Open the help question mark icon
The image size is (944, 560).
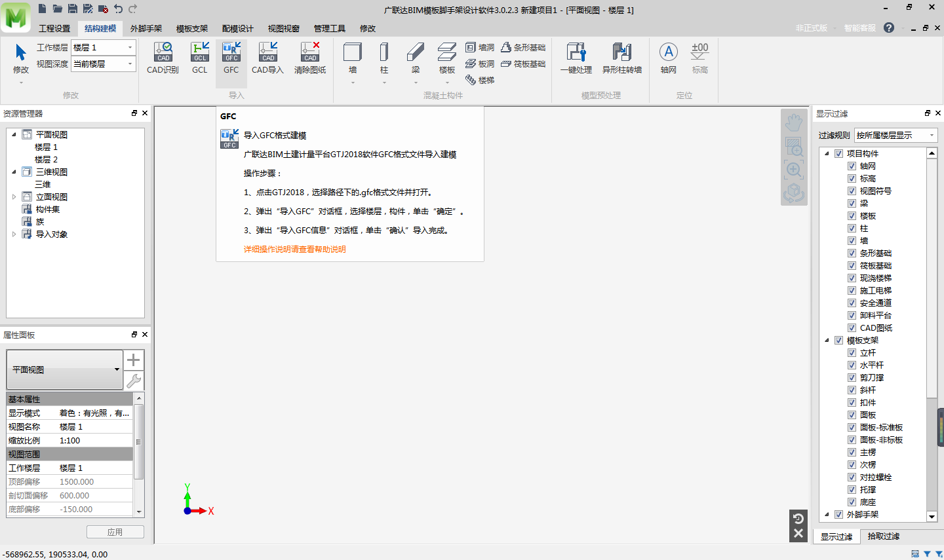point(889,28)
